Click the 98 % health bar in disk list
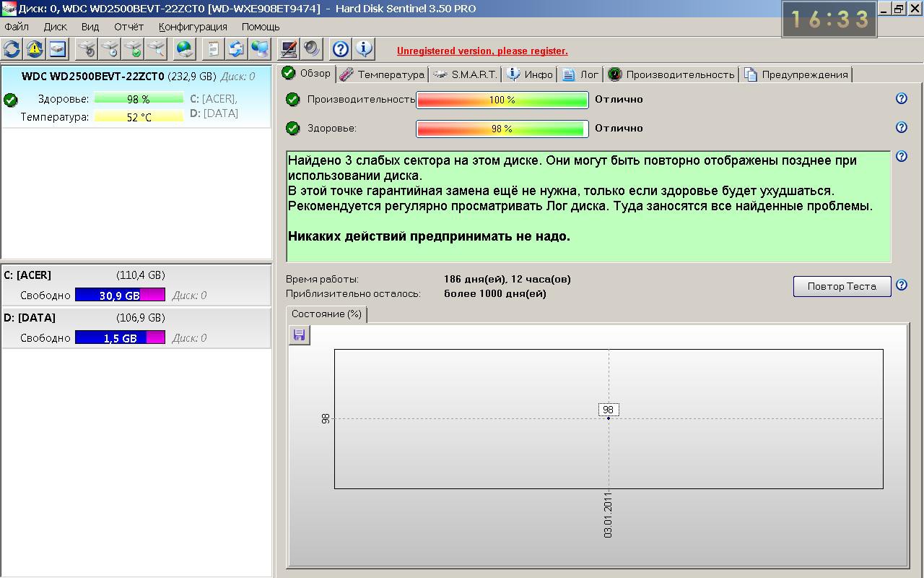The image size is (924, 578). (x=139, y=99)
